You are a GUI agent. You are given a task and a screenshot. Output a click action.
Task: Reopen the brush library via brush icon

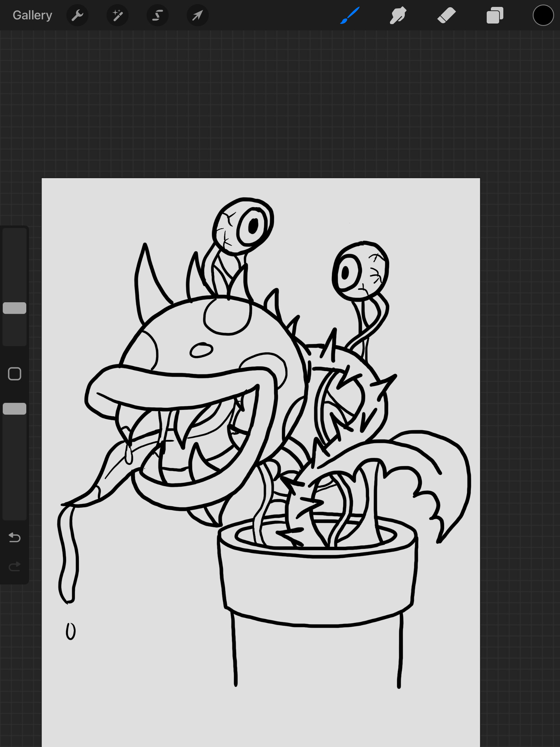pos(349,15)
